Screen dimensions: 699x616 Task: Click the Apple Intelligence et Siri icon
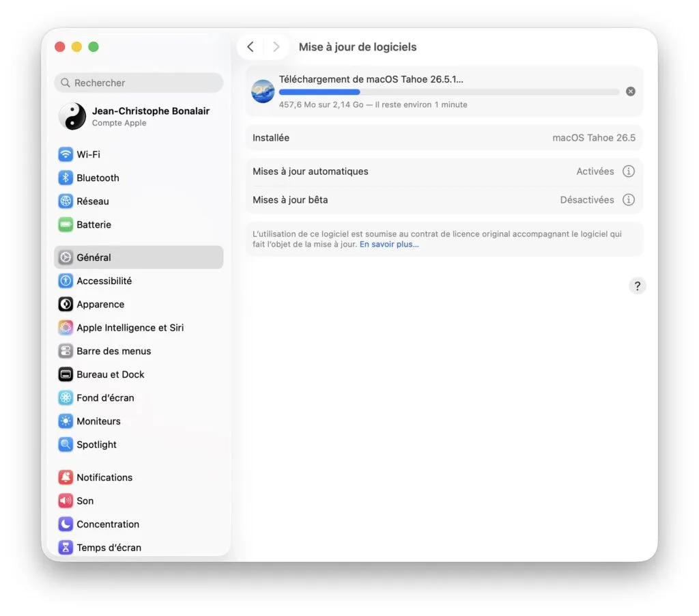(x=66, y=328)
